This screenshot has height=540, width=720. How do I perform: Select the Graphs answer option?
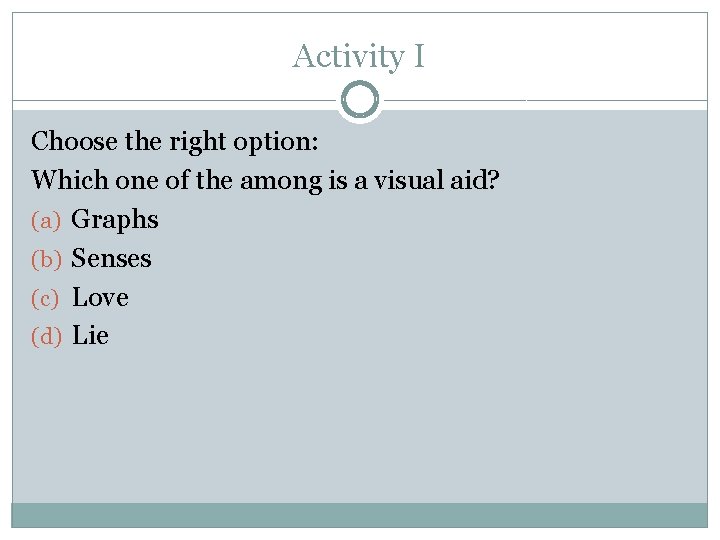coord(115,219)
